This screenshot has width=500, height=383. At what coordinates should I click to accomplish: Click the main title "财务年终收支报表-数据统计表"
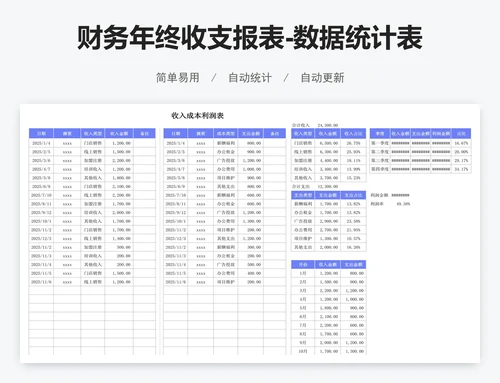[250, 37]
